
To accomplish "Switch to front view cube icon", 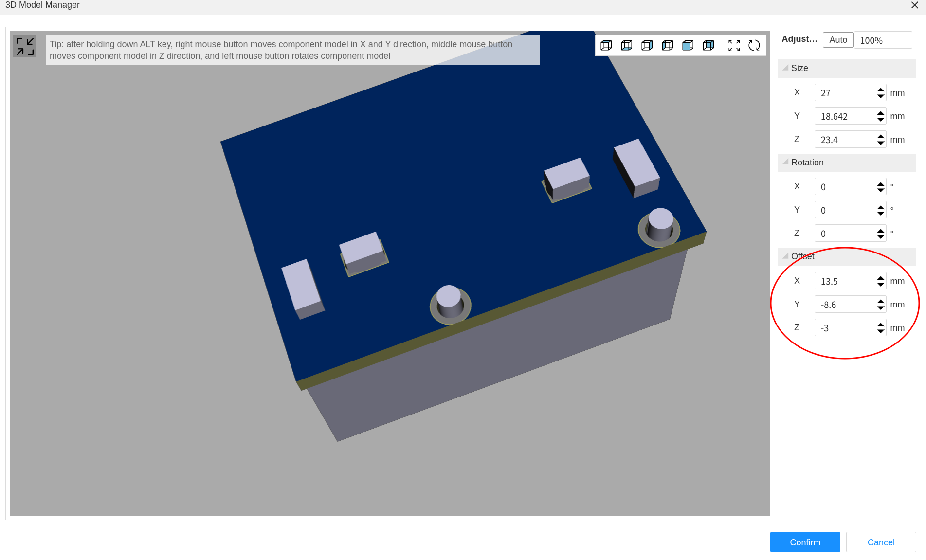I will coord(688,45).
